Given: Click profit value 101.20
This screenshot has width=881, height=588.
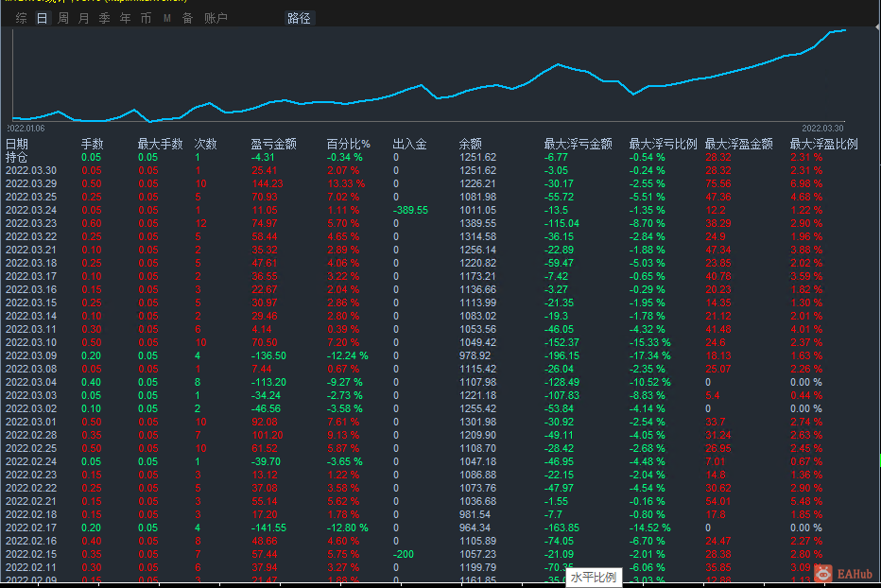Looking at the screenshot, I should pos(268,435).
